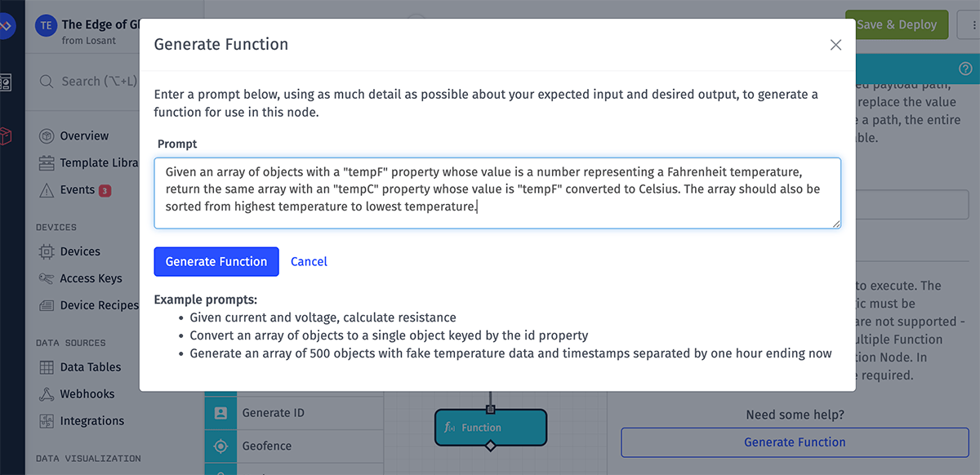The height and width of the screenshot is (475, 980).
Task: Click the Template Library icon
Action: pyautogui.click(x=47, y=163)
